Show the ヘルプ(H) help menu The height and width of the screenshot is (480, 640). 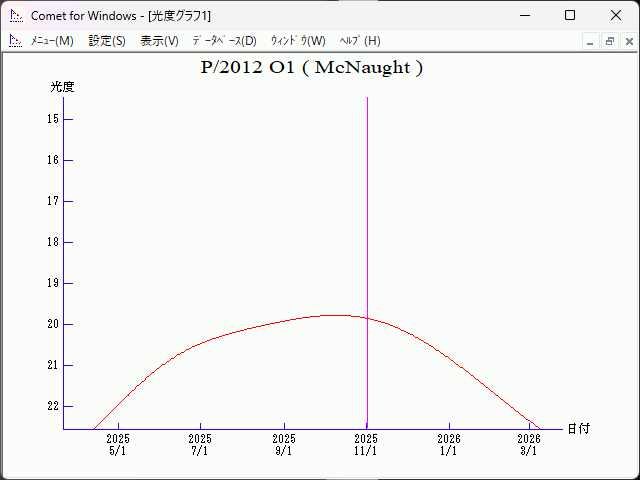360,41
